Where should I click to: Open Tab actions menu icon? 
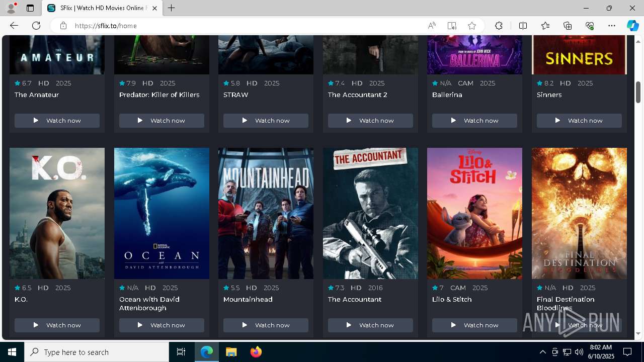point(30,8)
